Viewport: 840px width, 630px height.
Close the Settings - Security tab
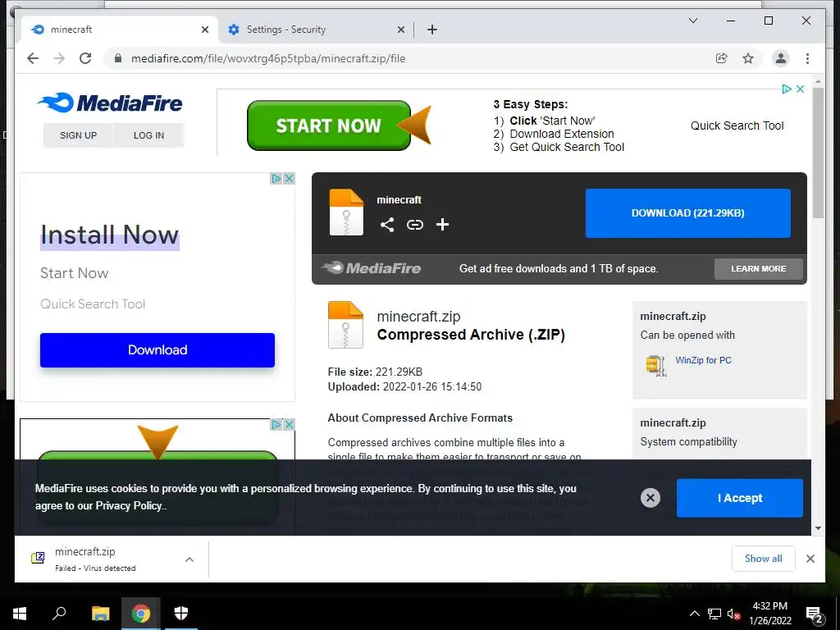pos(400,30)
